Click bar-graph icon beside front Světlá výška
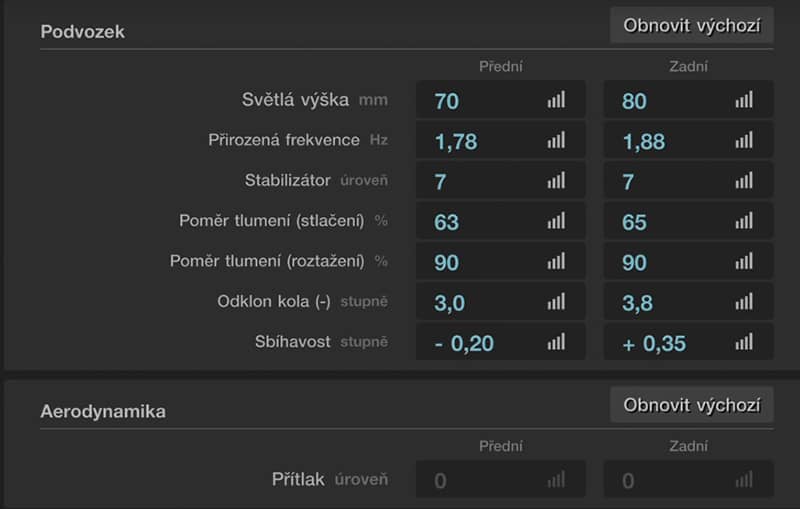The height and width of the screenshot is (509, 800). (556, 100)
